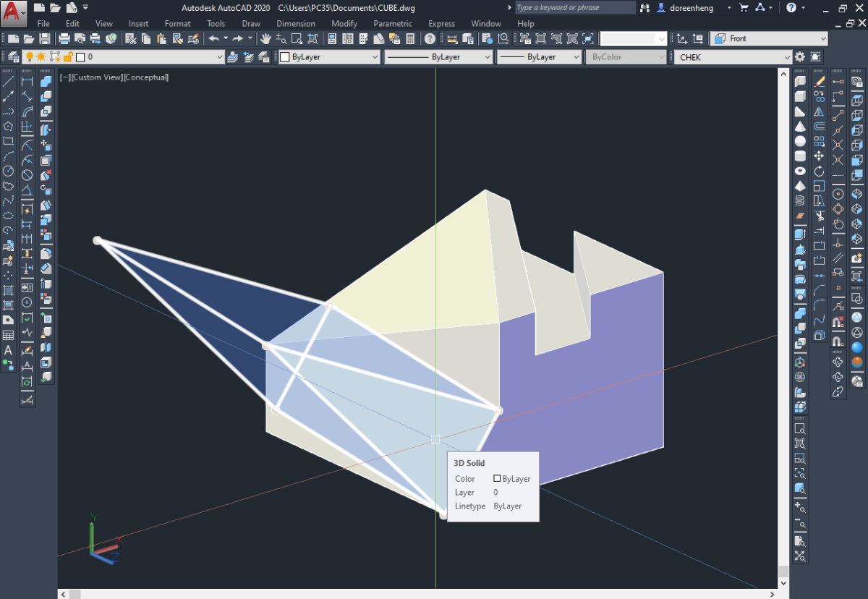Viewport: 868px width, 599px height.
Task: Start the Pan hand tool
Action: [x=265, y=38]
